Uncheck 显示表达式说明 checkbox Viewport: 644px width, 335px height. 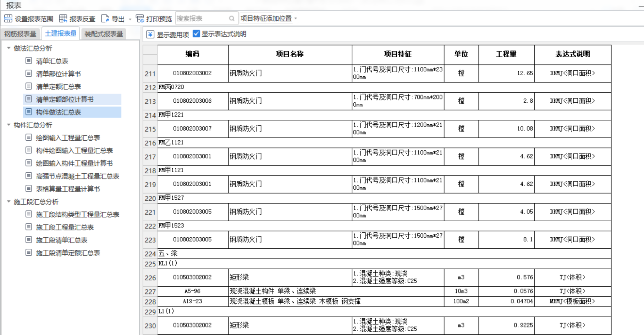pyautogui.click(x=196, y=34)
